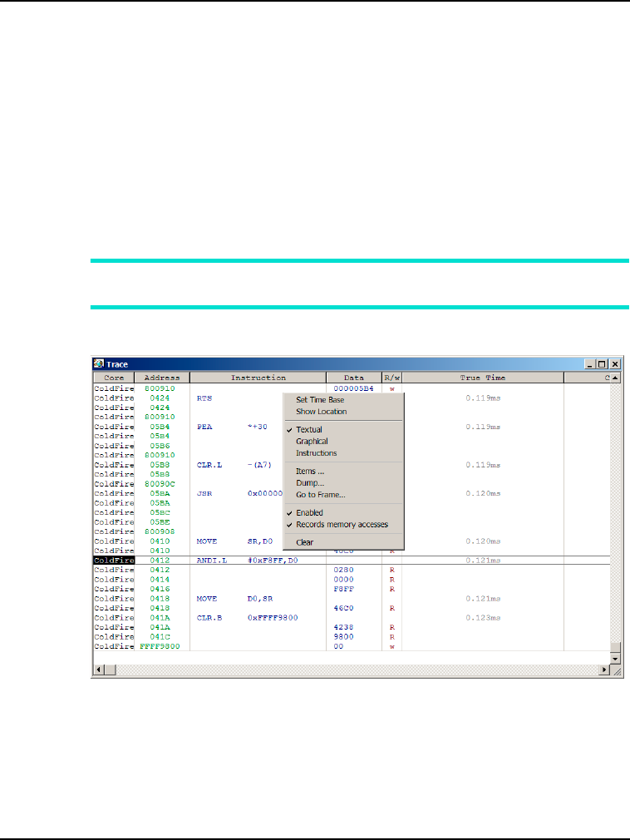
Task: Switch to Instructions display mode
Action: 317,453
